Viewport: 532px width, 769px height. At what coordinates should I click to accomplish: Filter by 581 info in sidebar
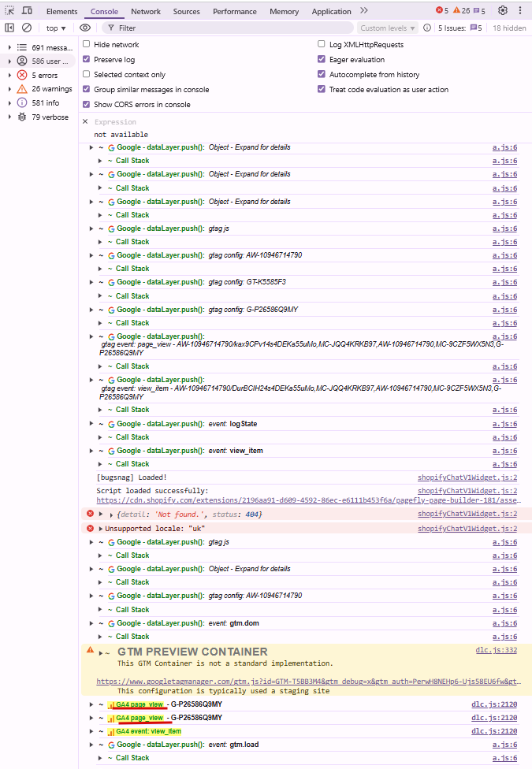40,103
